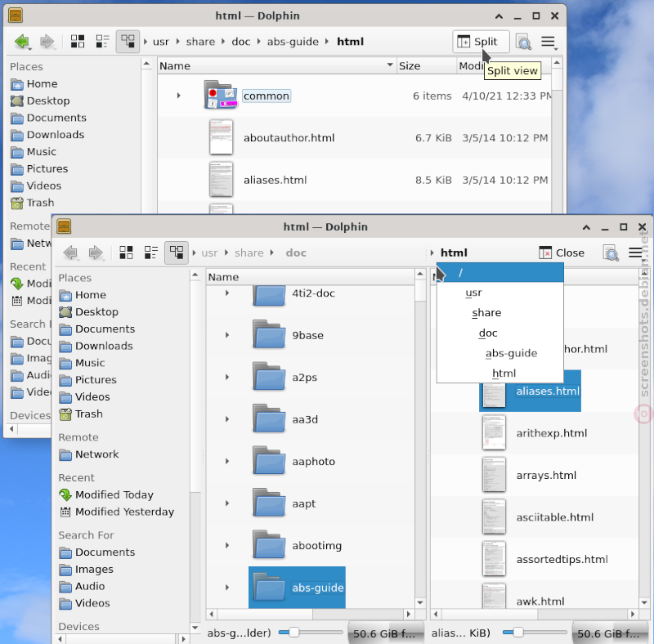
Task: Switch rear window to Compact view mode
Action: click(103, 42)
